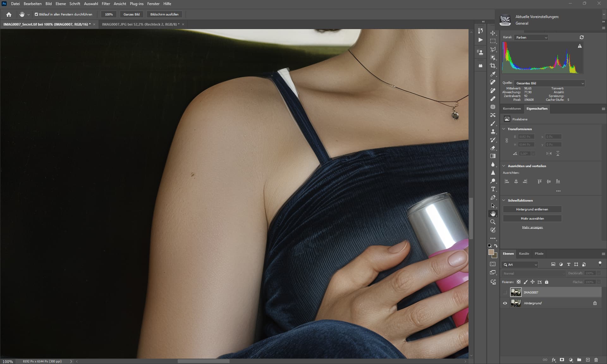Click the delete layer trash icon

coord(596,360)
